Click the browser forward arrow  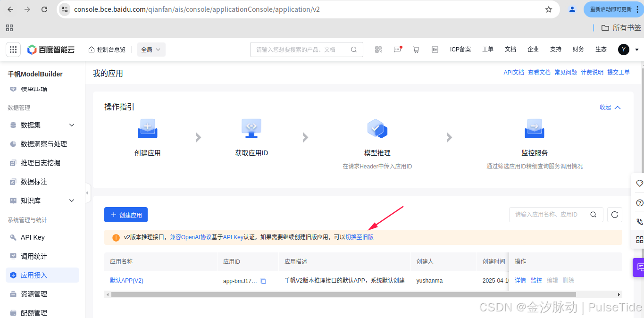tap(27, 9)
